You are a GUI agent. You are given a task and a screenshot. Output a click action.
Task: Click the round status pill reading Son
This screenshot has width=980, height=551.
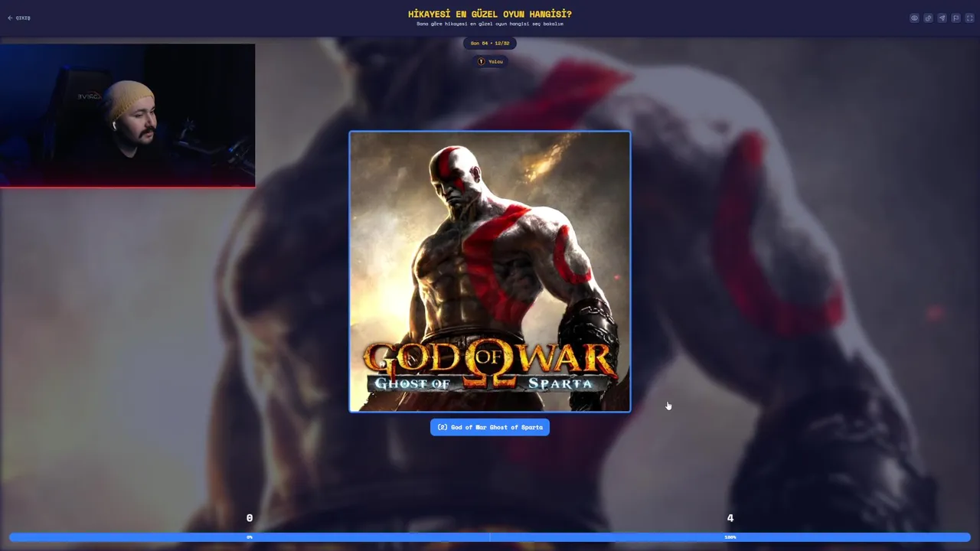(x=490, y=43)
